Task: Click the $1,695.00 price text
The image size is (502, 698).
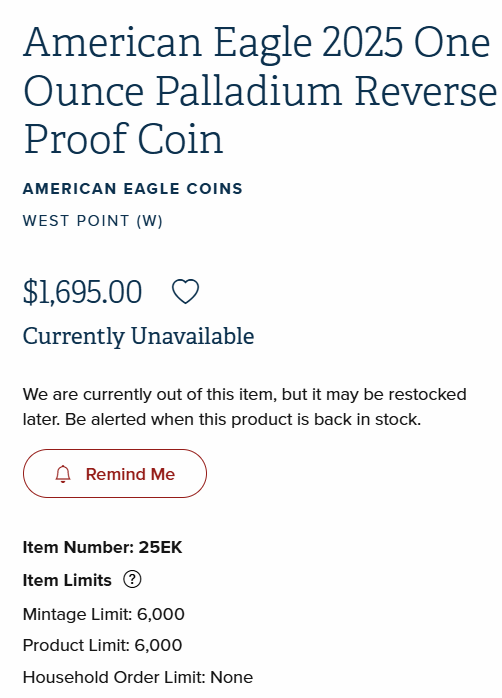Action: pyautogui.click(x=82, y=292)
